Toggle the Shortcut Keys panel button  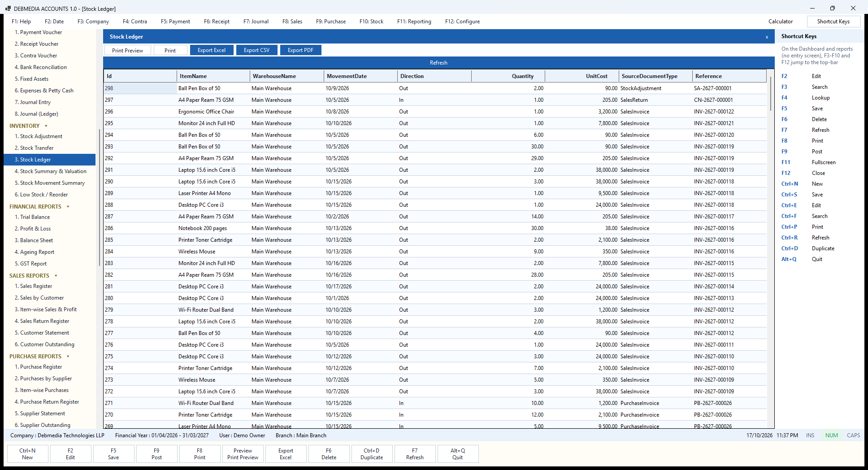tap(833, 22)
